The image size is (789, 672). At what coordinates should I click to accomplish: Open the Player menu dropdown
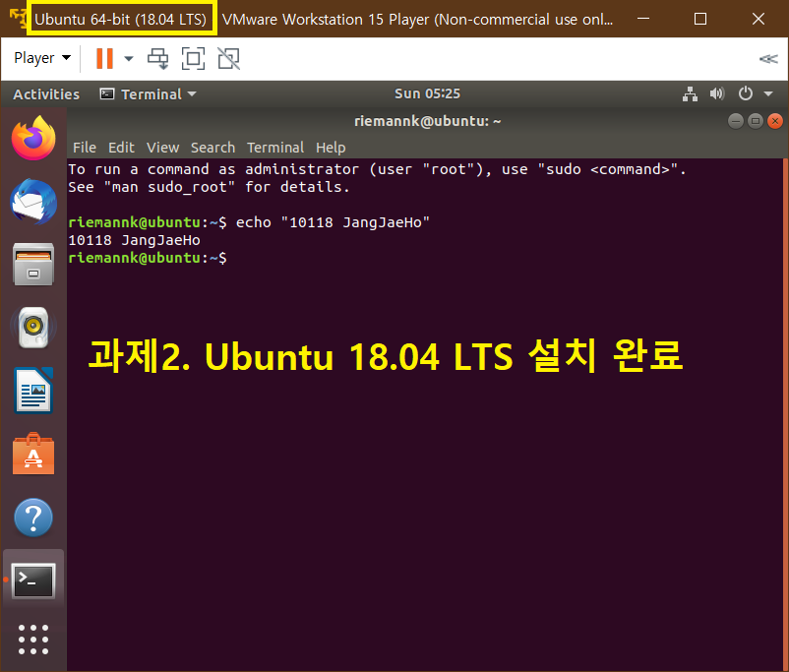pos(42,58)
